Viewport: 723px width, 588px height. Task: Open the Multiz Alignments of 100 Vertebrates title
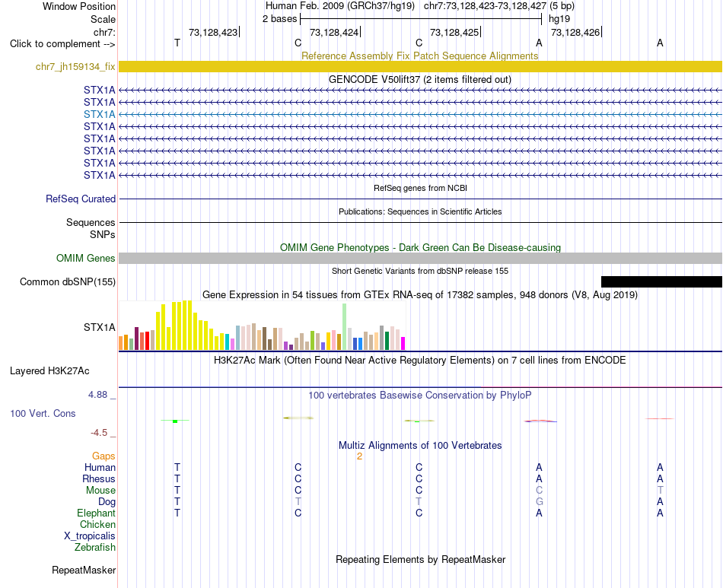(420, 445)
